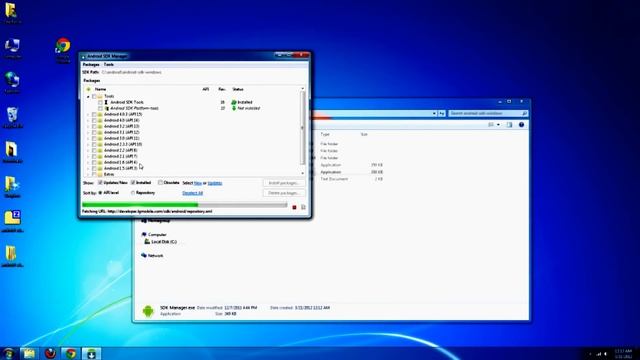
Task: Select the API level sort radio button
Action: coord(100,193)
